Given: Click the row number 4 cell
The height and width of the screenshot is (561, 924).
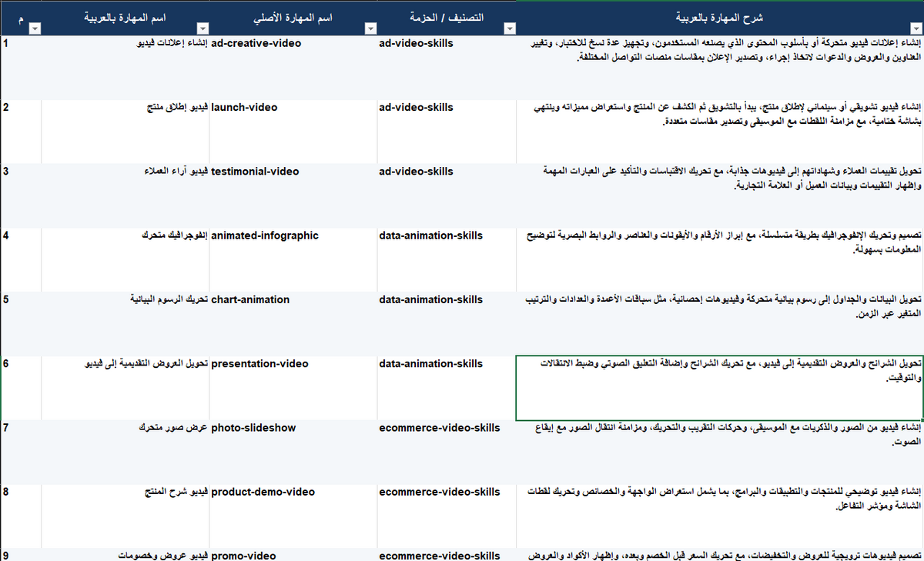Looking at the screenshot, I should 21,259.
